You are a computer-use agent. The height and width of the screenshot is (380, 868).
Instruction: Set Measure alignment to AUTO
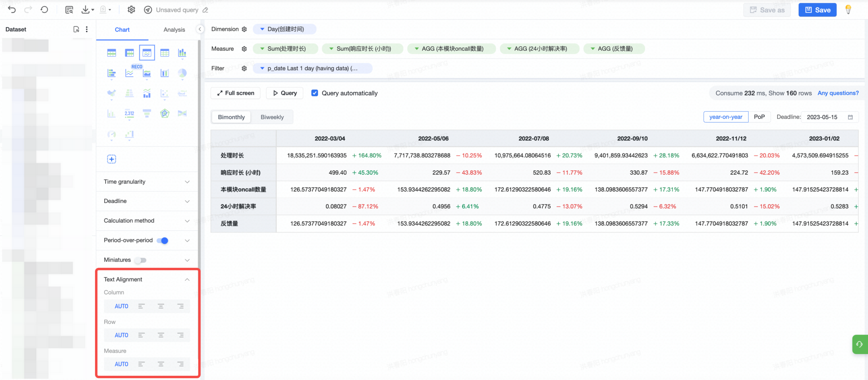(x=121, y=364)
